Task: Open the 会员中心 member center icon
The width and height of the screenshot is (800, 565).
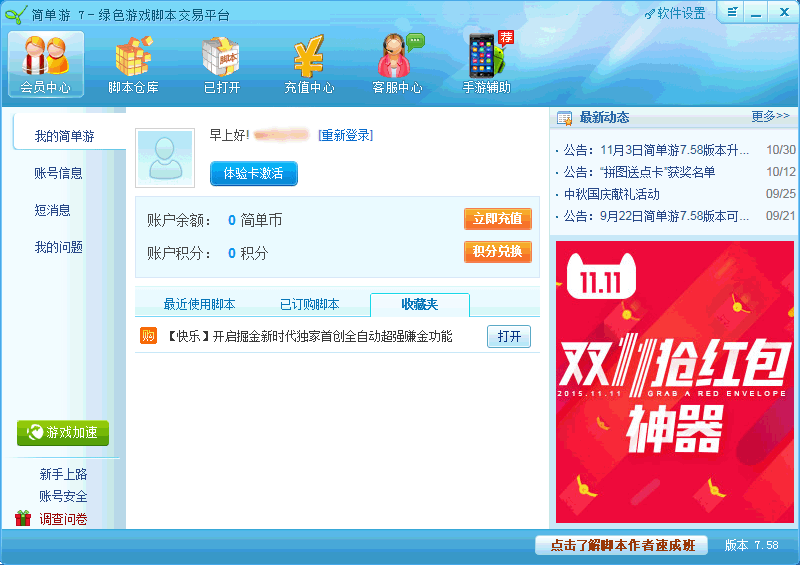Action: 46,64
